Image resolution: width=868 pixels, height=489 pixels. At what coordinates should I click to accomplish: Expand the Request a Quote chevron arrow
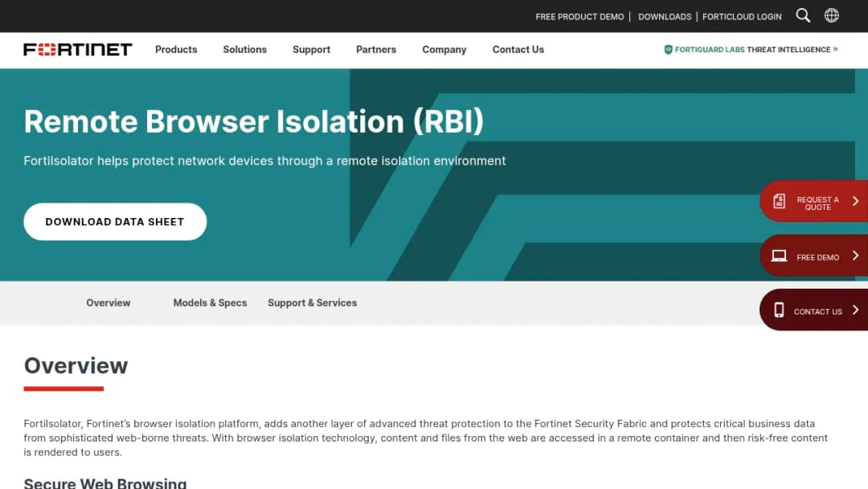click(x=855, y=200)
